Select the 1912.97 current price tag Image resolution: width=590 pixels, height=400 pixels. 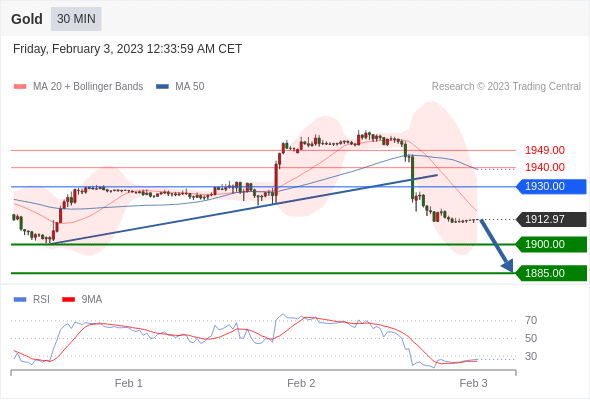coord(551,219)
